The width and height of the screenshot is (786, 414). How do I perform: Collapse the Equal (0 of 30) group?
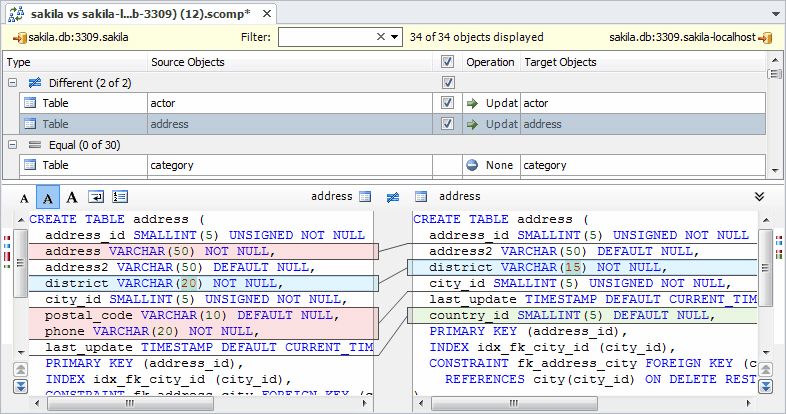[x=13, y=145]
